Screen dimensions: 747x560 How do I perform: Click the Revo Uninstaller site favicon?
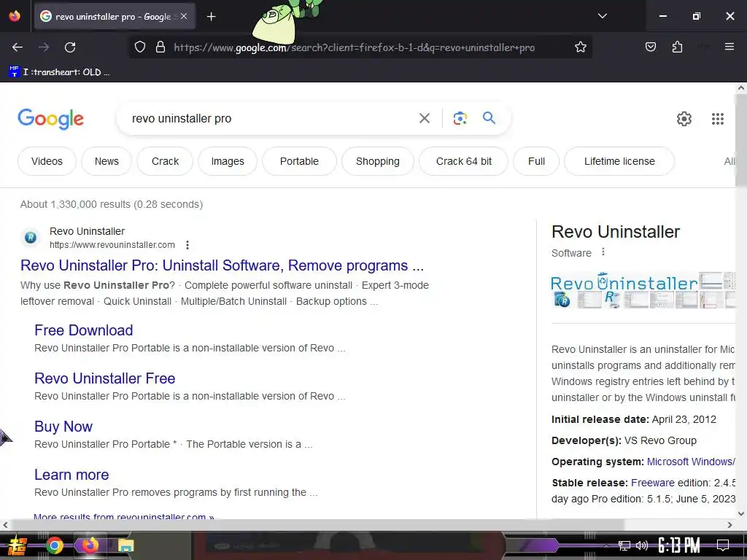click(31, 238)
